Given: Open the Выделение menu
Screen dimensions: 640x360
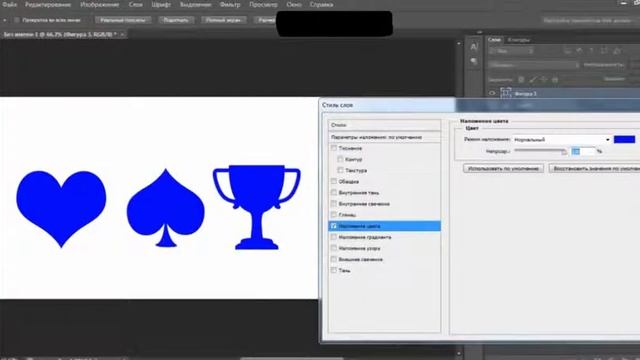Looking at the screenshot, I should pos(196,5).
